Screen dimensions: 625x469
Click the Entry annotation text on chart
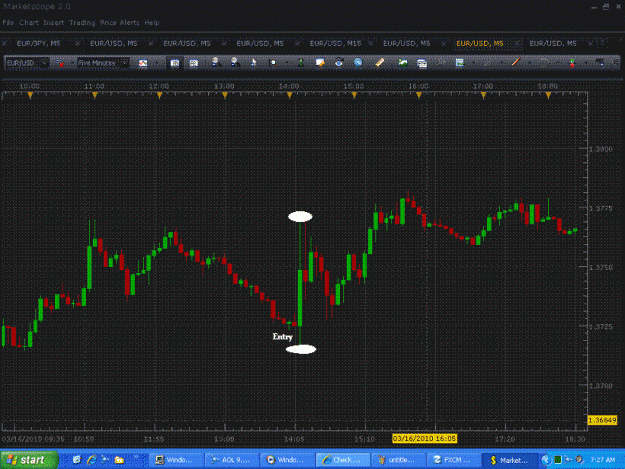(283, 337)
